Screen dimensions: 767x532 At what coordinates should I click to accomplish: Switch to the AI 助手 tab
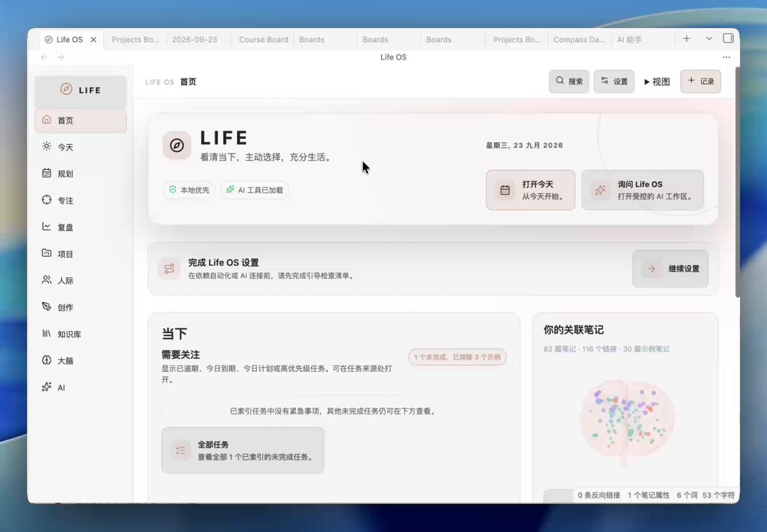(x=642, y=40)
